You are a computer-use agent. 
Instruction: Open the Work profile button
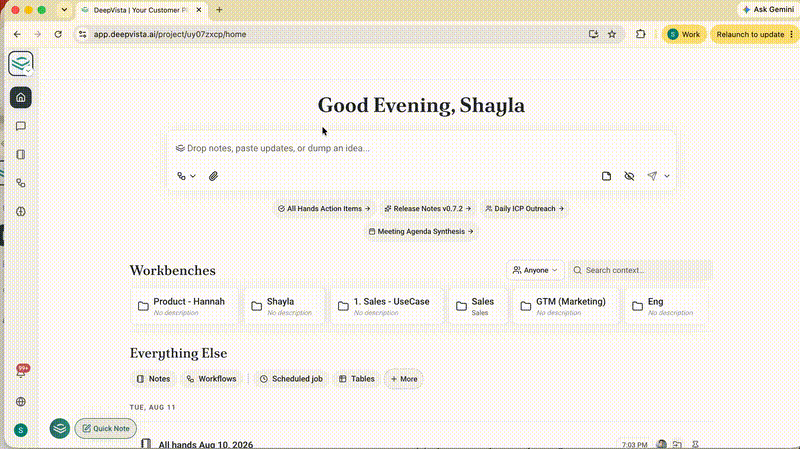tap(684, 34)
